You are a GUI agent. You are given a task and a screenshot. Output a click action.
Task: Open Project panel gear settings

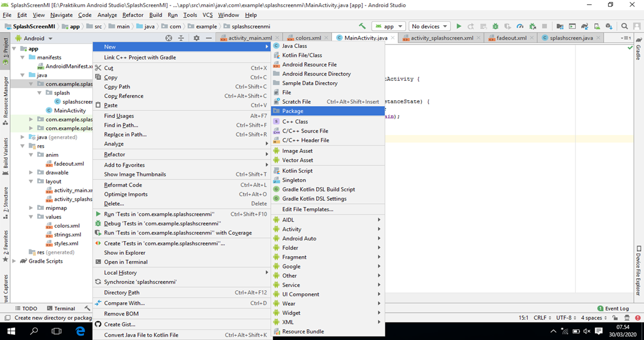(x=196, y=38)
